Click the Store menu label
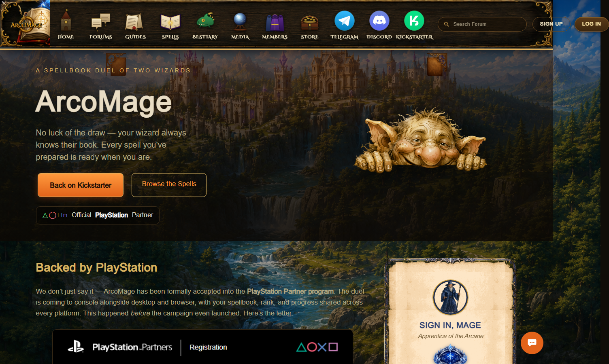Screen dimensions: 609x364 click(x=310, y=37)
